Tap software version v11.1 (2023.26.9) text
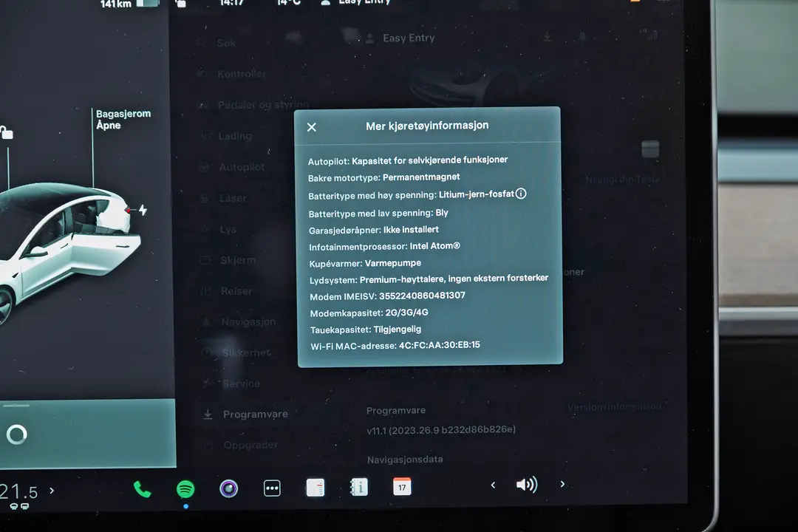 click(x=440, y=430)
